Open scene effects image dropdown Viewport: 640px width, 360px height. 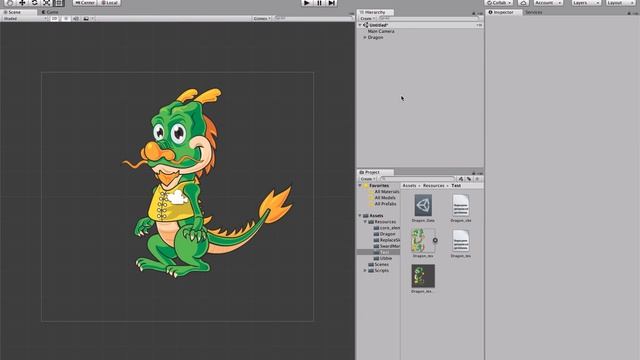pos(88,18)
